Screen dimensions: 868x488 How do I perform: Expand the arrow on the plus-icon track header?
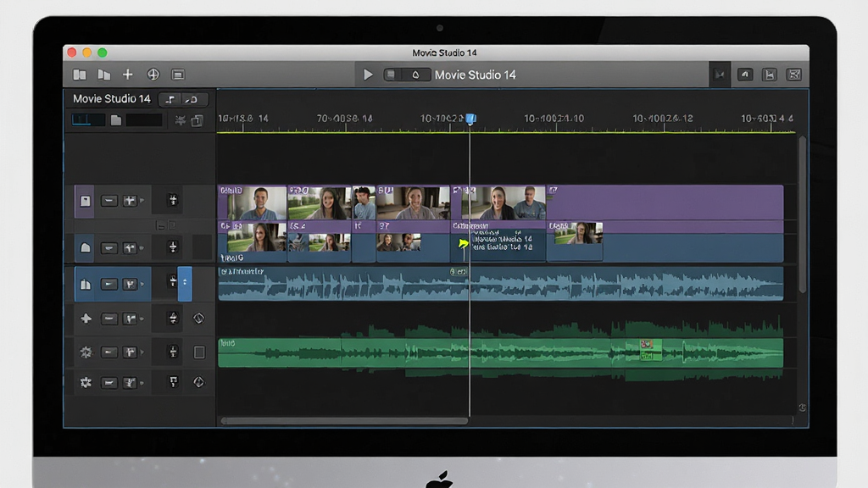tap(142, 319)
